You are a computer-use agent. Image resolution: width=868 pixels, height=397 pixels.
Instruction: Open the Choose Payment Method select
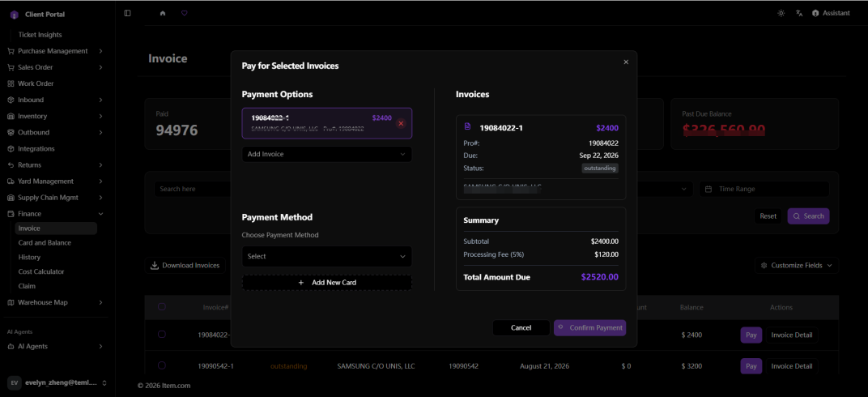tap(326, 256)
